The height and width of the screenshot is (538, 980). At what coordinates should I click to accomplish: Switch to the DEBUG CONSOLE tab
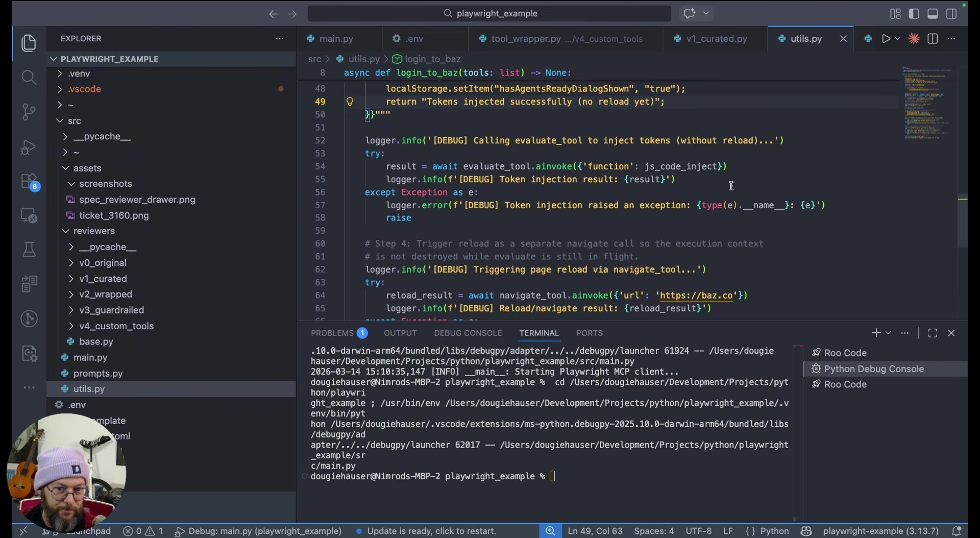(468, 333)
